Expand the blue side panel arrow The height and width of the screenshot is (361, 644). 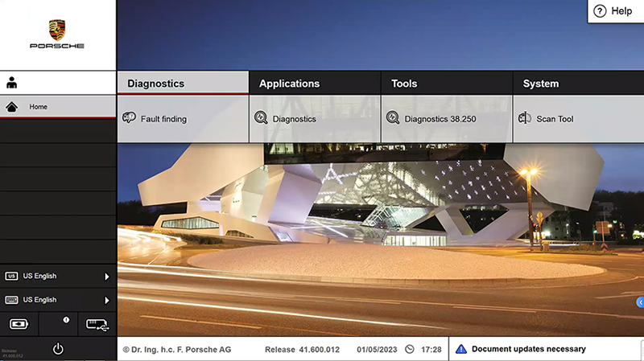[x=640, y=302]
